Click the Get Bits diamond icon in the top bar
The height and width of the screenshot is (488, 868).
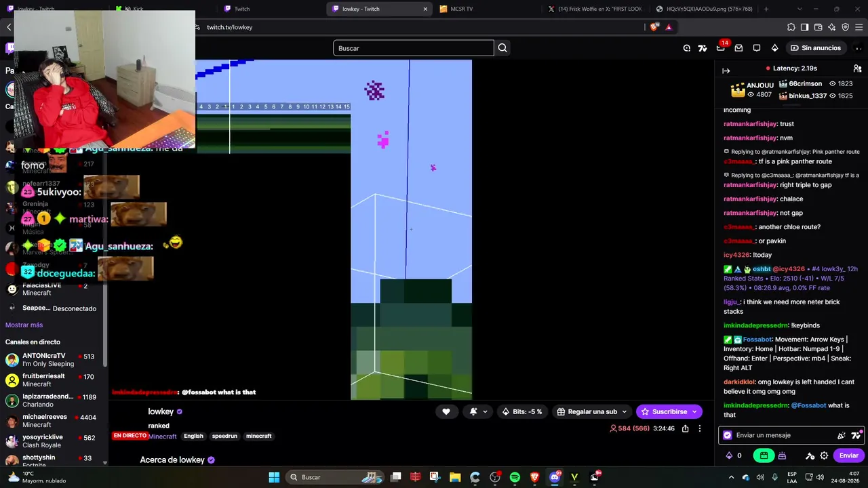pos(774,48)
